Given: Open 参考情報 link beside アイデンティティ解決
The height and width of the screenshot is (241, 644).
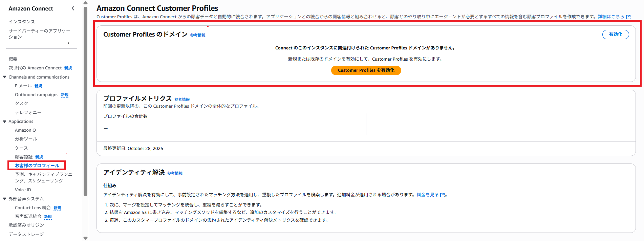Looking at the screenshot, I should pyautogui.click(x=175, y=173).
